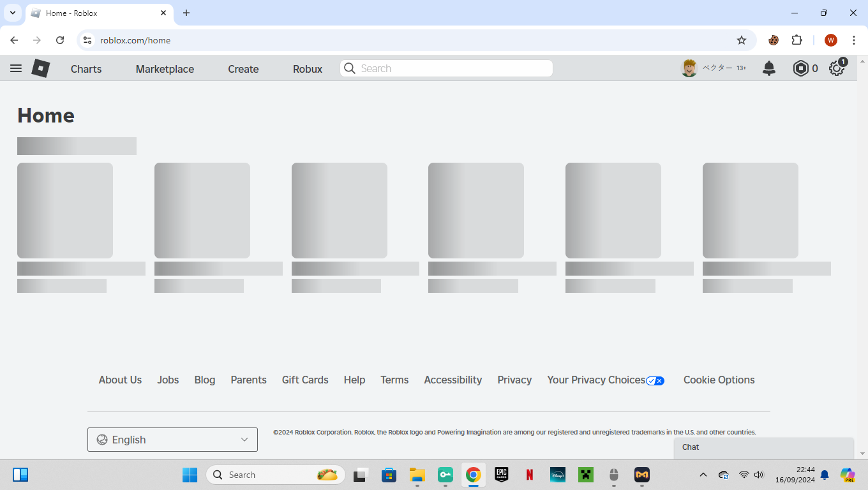Reload the Roblox page
The image size is (868, 490).
click(x=60, y=40)
